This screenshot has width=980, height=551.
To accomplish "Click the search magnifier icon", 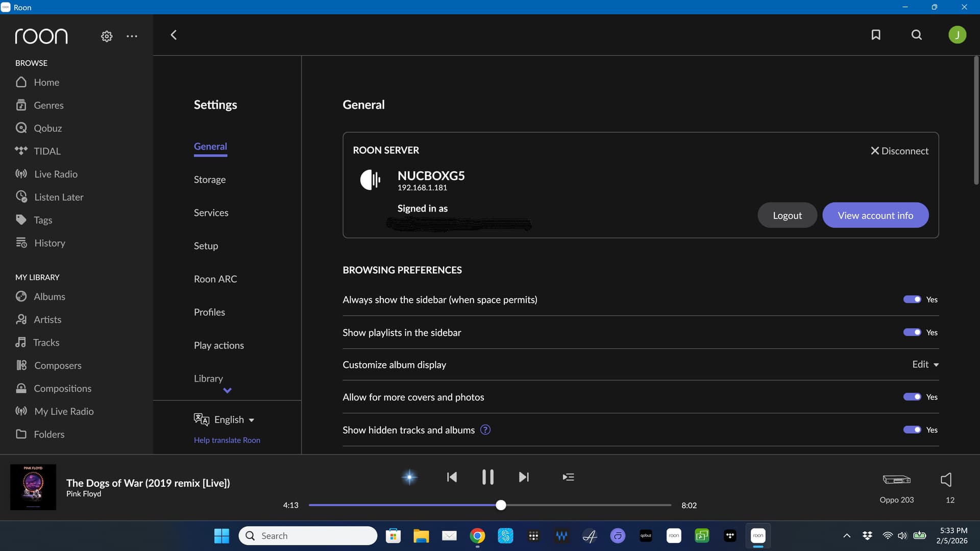I will click(x=917, y=35).
